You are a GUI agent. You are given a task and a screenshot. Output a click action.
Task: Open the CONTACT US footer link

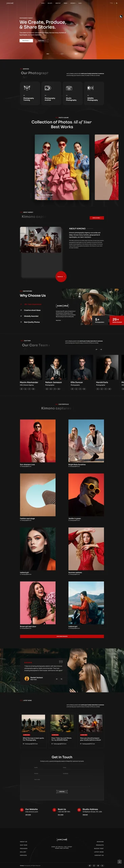pos(99,855)
